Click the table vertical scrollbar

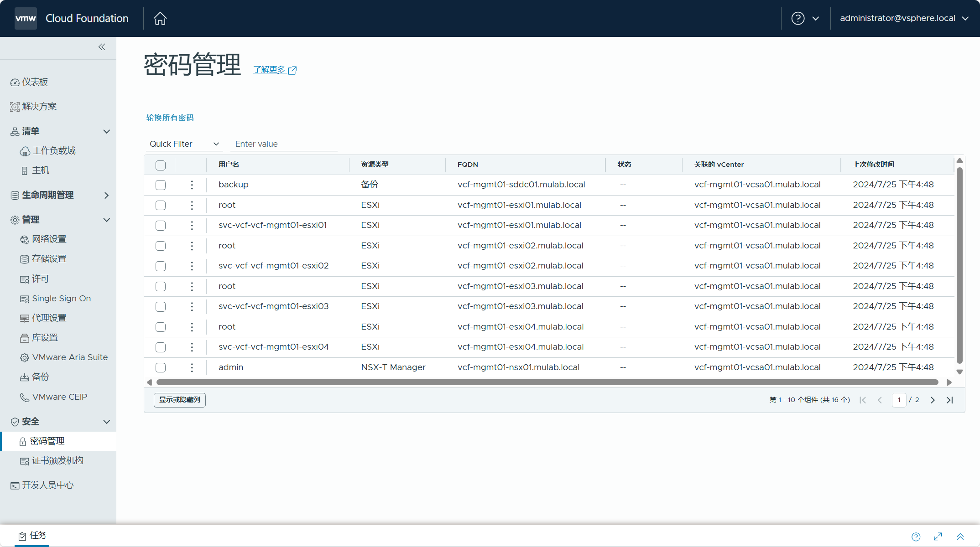click(959, 266)
